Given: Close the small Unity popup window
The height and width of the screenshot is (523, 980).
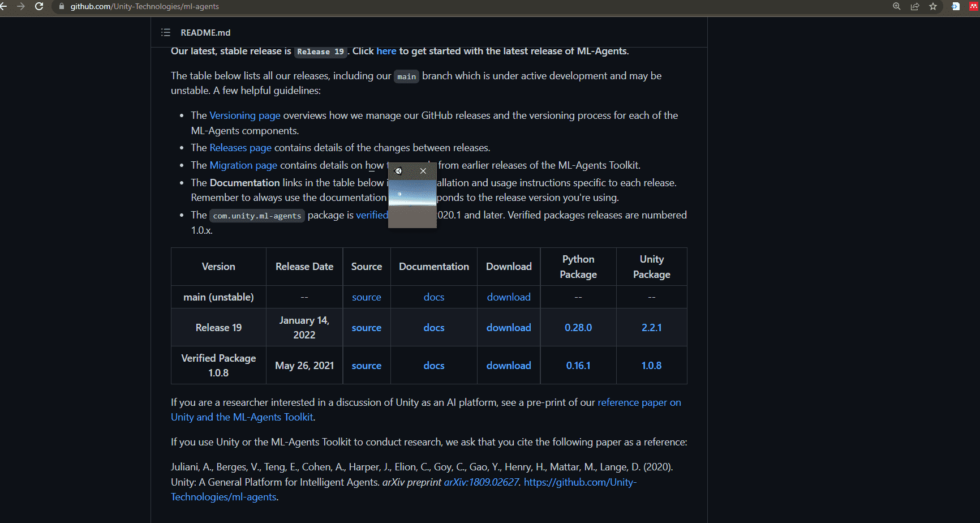Looking at the screenshot, I should tap(423, 171).
